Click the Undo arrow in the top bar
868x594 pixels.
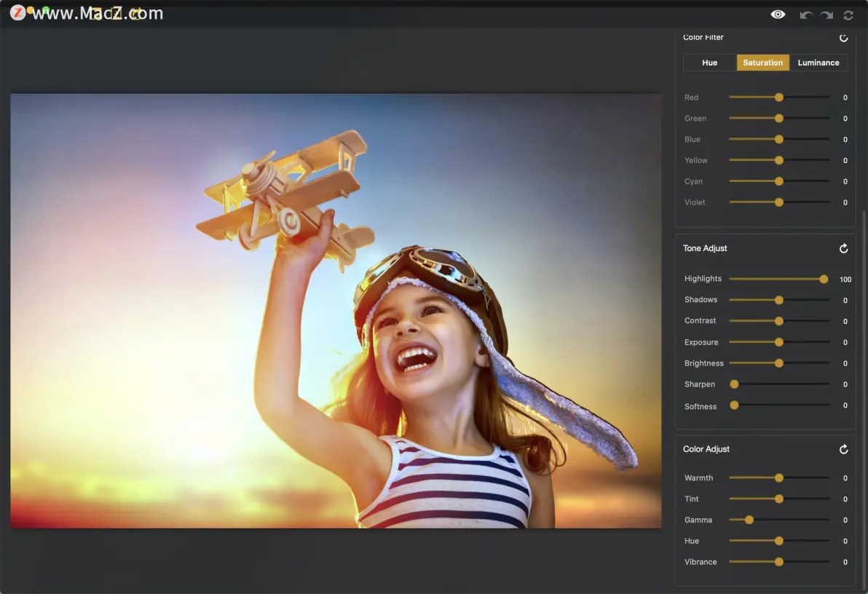pyautogui.click(x=805, y=15)
